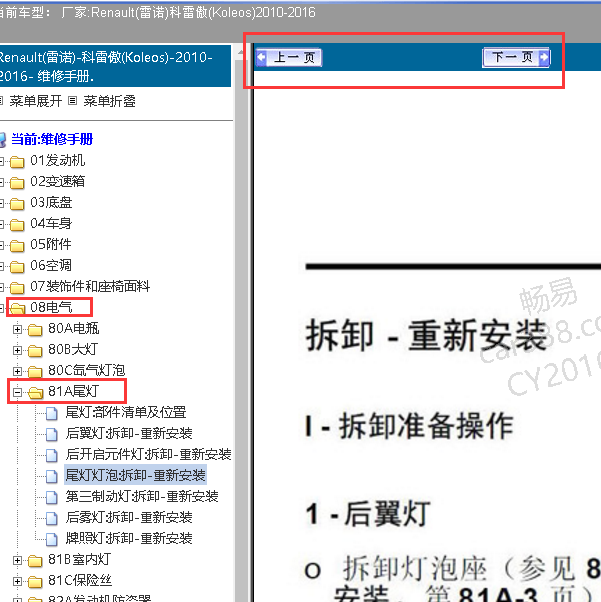Click page icon beside 第三制动灯:拆卸-重新安装
Image resolution: width=601 pixels, height=602 pixels.
pos(51,498)
